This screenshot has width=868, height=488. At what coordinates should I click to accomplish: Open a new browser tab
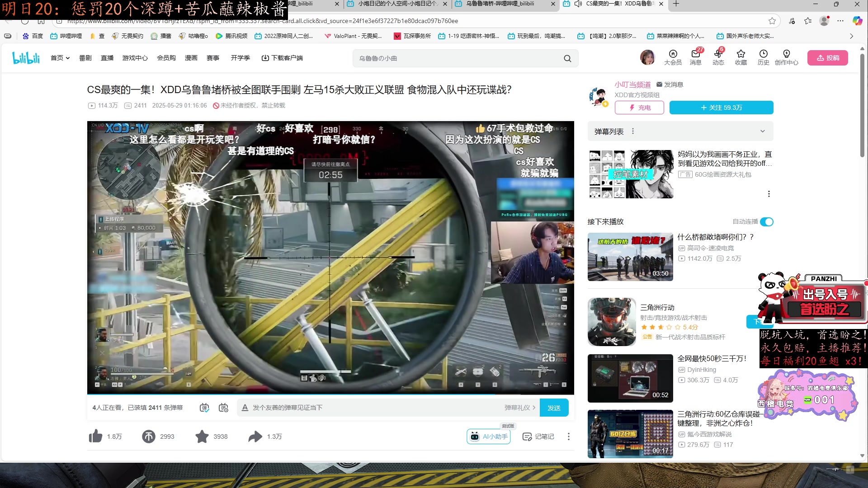point(676,4)
